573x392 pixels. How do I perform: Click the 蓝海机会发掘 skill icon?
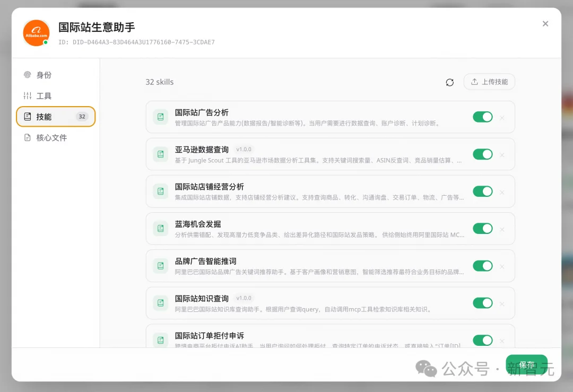click(160, 229)
